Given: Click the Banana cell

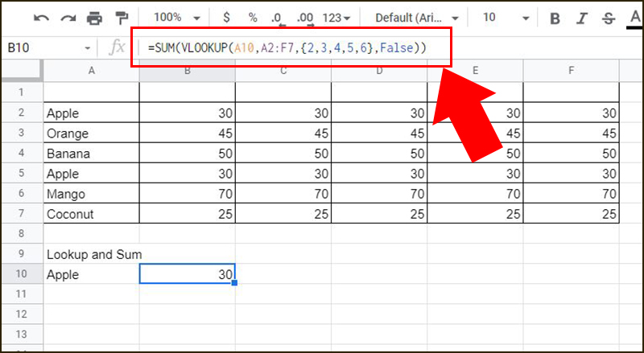Looking at the screenshot, I should 92,153.
